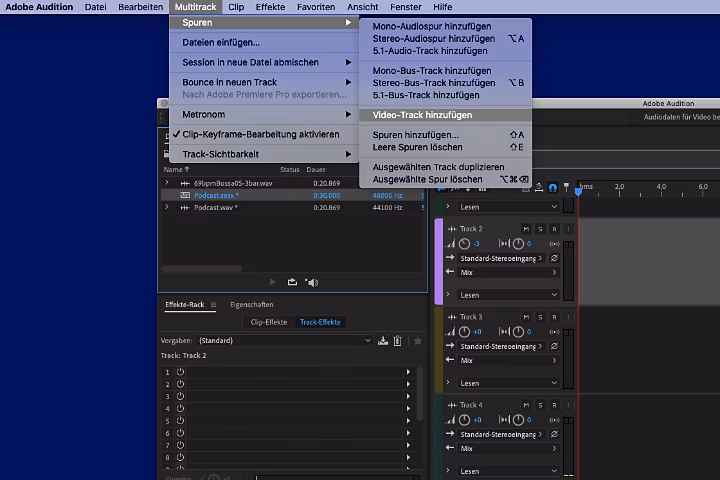The image size is (720, 480).
Task: Adjust Track 2 volume knob
Action: (465, 244)
